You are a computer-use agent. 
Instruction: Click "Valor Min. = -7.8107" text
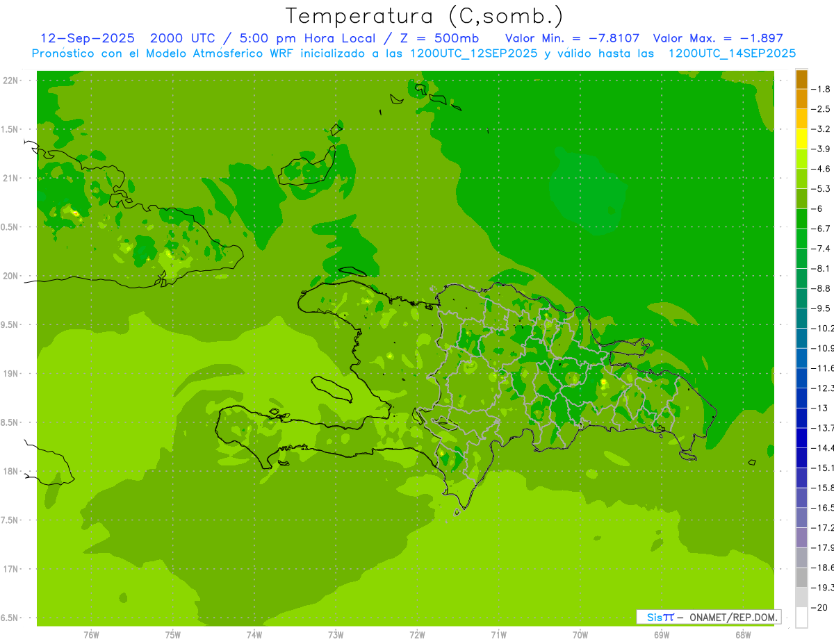click(x=573, y=38)
